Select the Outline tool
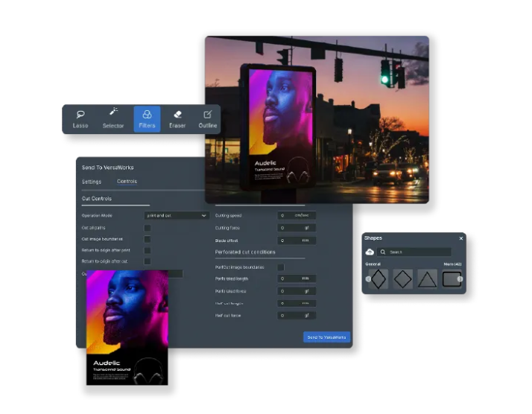Image resolution: width=532 pixels, height=414 pixels. 207,119
